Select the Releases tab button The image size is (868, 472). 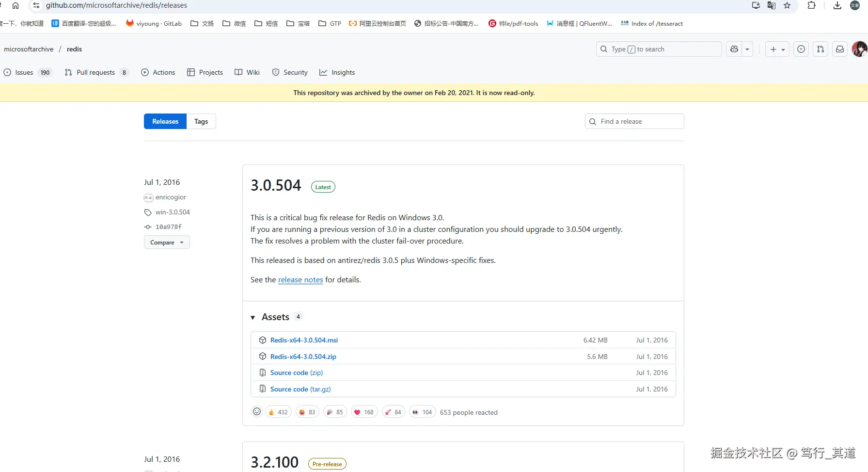(x=165, y=121)
